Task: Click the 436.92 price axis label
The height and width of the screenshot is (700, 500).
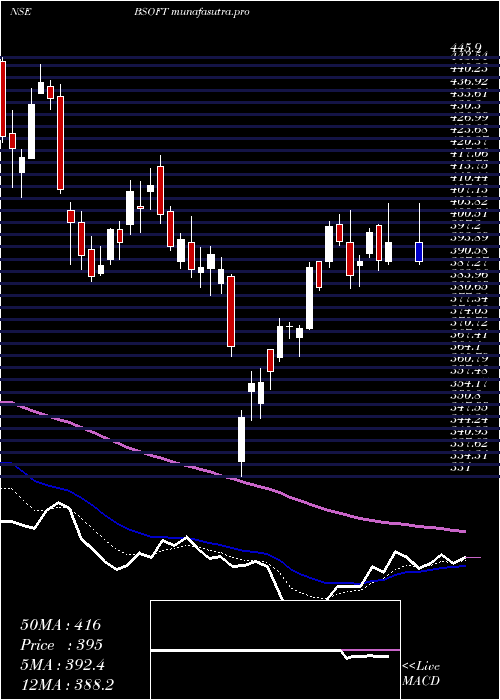Action: 469,82
